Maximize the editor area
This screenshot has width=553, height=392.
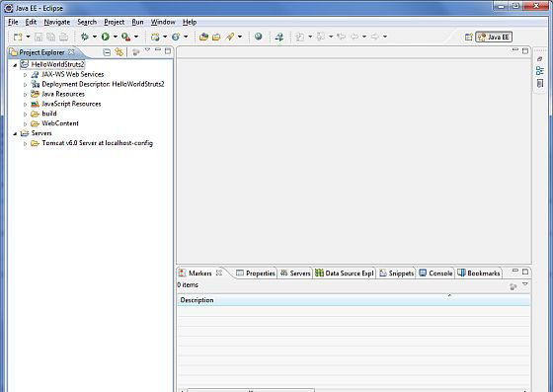point(525,50)
